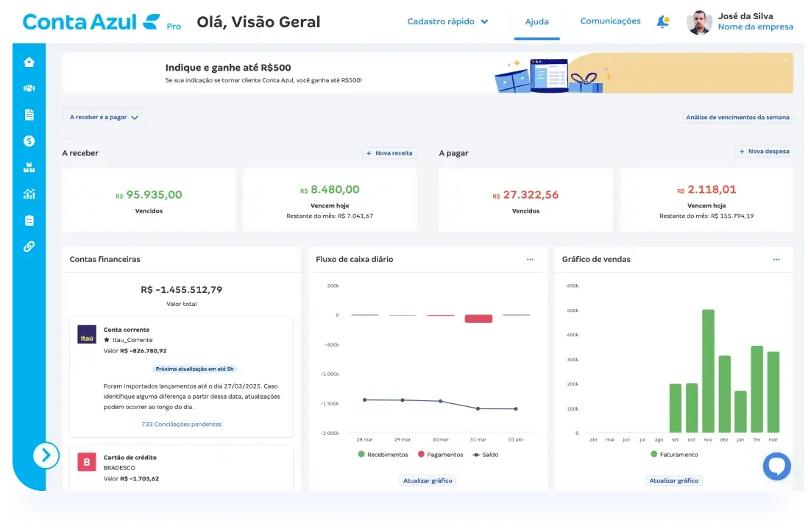The width and height of the screenshot is (808, 532).
Task: Open the reports chart icon in the sidebar
Action: pos(29,194)
